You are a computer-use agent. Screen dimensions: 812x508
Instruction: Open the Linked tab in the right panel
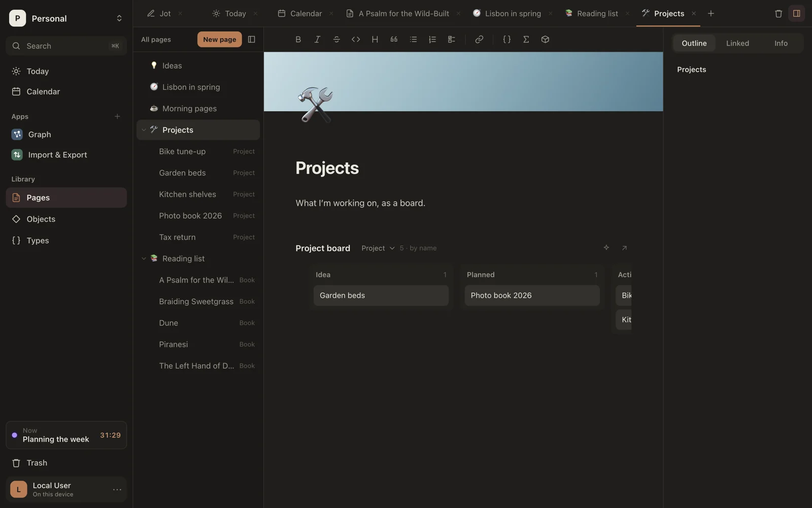coord(737,43)
